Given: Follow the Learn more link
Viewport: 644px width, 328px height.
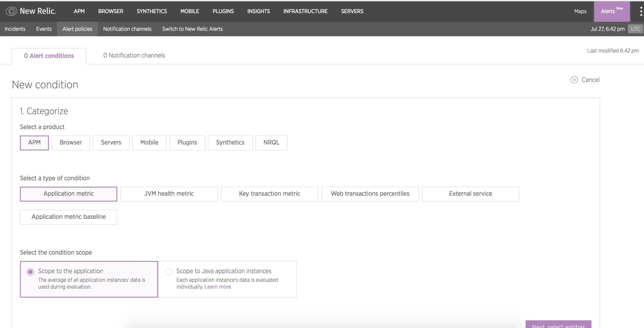Looking at the screenshot, I should pyautogui.click(x=218, y=287).
